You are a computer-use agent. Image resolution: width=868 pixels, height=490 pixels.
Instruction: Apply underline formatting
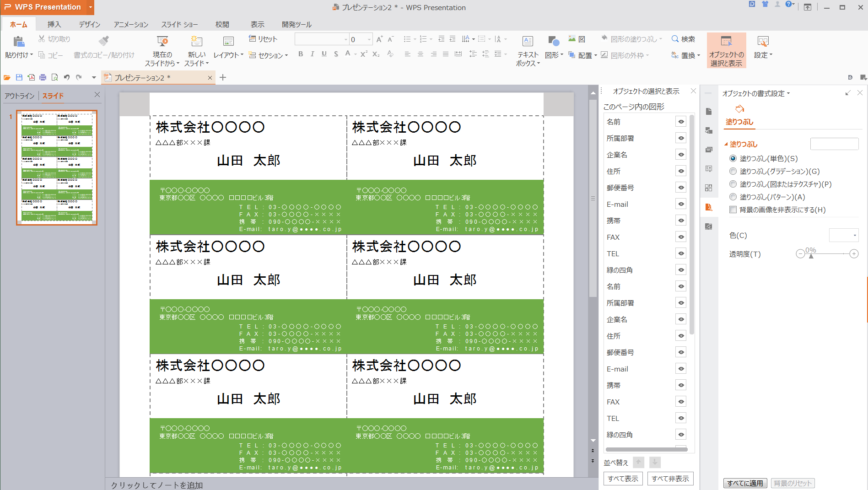[324, 54]
